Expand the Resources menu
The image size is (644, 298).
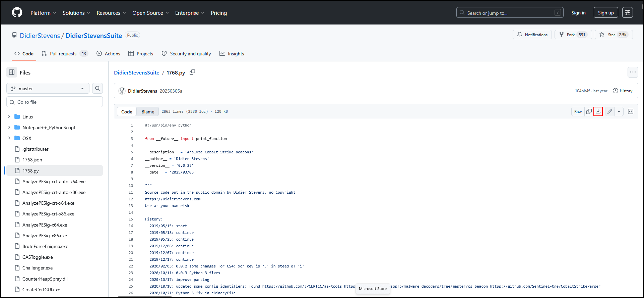pyautogui.click(x=111, y=13)
